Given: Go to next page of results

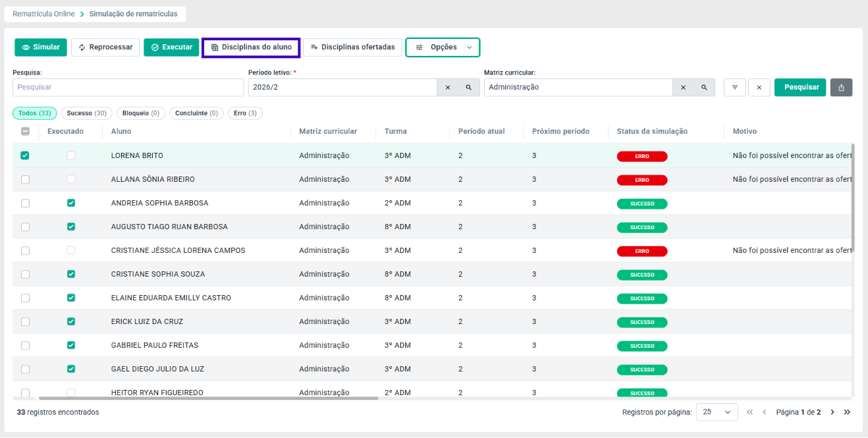Looking at the screenshot, I should click(x=832, y=412).
